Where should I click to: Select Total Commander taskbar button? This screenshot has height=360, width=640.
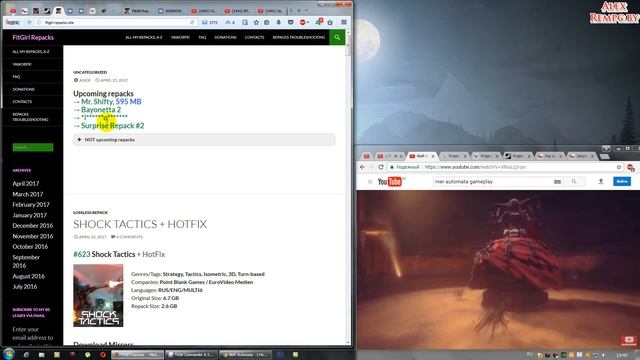tap(191, 355)
